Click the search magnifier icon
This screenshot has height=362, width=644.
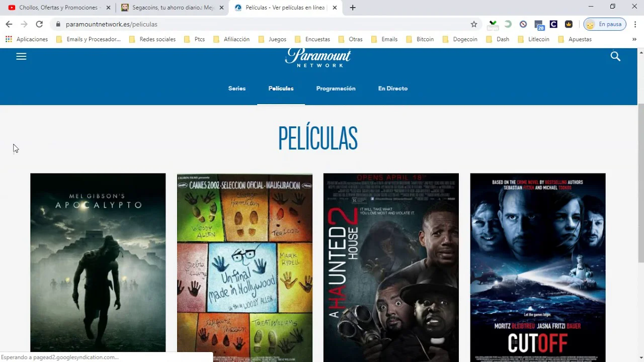(615, 57)
